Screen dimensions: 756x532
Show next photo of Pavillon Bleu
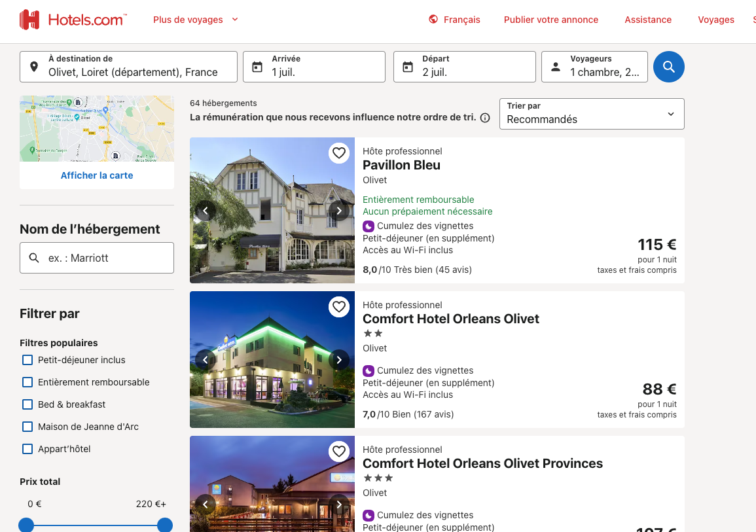coord(339,211)
